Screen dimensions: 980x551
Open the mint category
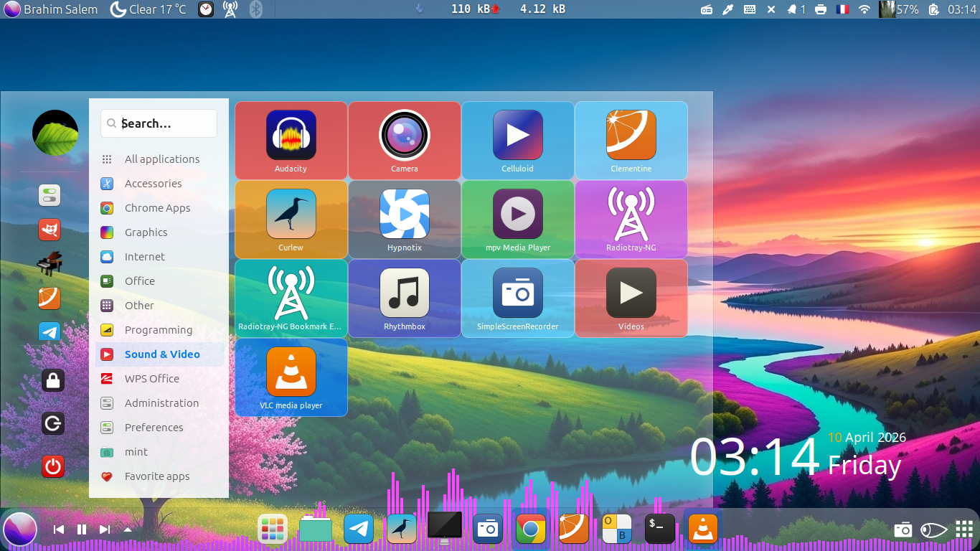(x=160, y=452)
